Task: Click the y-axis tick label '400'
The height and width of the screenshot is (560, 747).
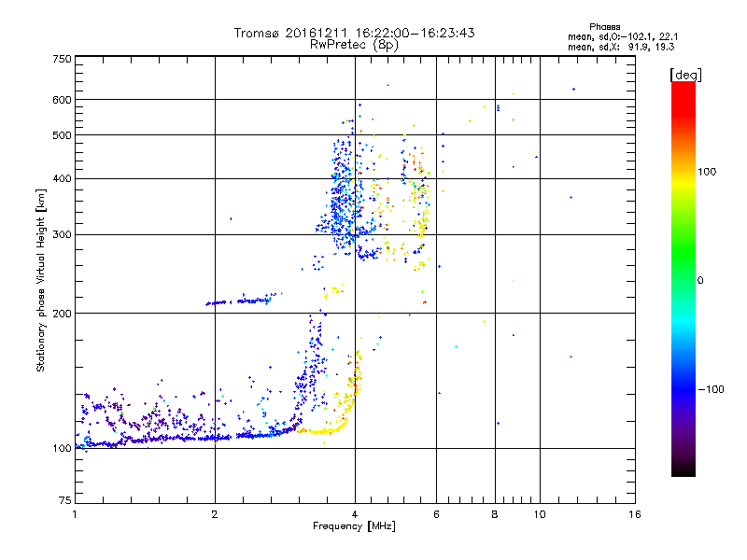Action: [63, 179]
